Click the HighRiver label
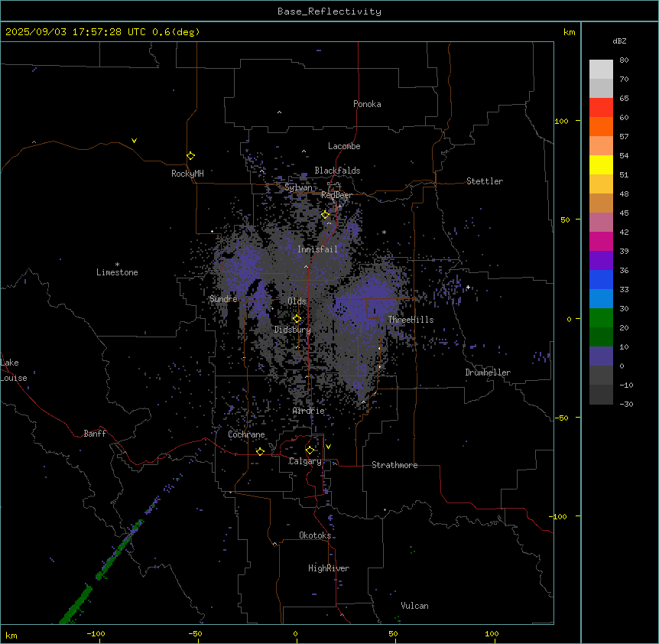 (x=329, y=568)
